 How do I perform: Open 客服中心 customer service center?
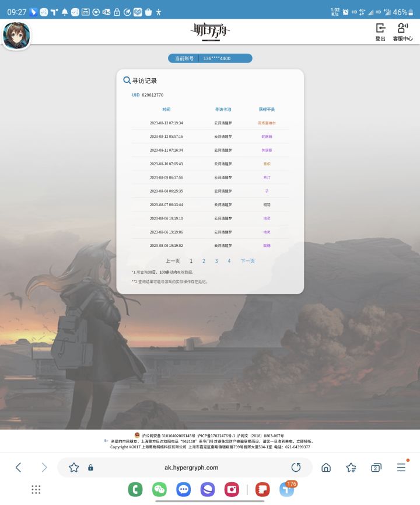tap(402, 32)
